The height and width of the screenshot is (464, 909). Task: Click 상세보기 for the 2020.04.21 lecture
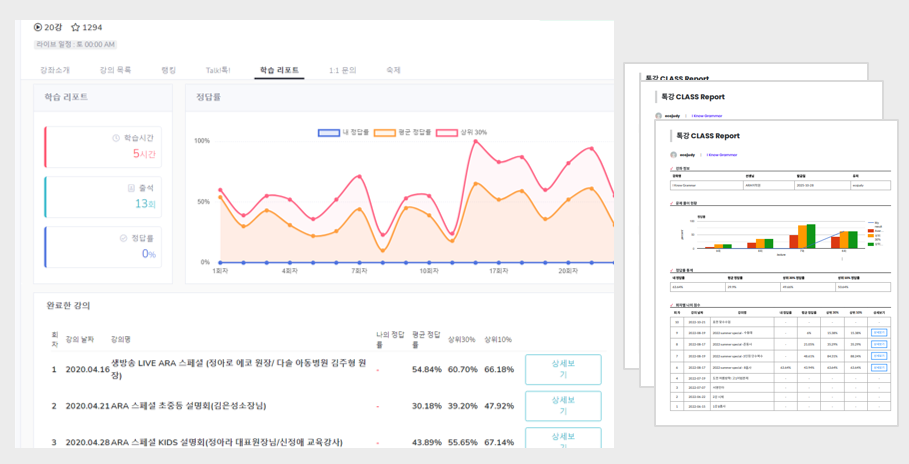[562, 406]
